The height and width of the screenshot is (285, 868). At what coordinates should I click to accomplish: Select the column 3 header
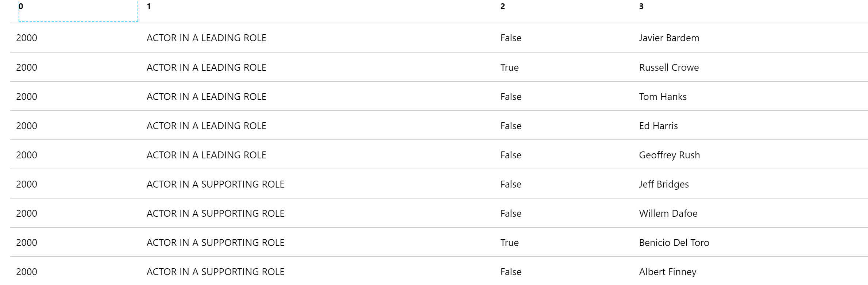click(x=641, y=7)
